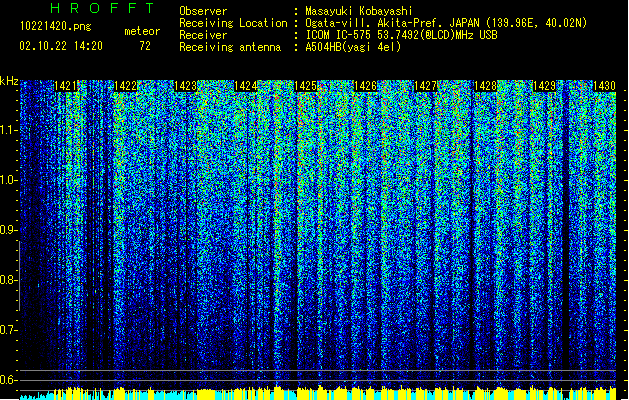629x400 pixels.
Task: Click the Observer field label
Action: click(203, 11)
